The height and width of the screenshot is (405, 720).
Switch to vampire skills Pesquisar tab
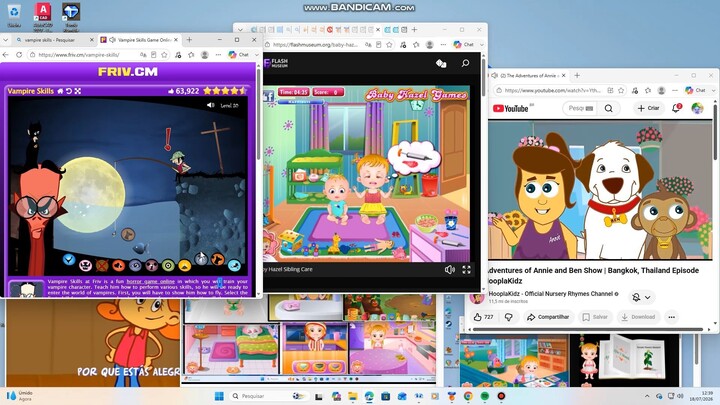pos(52,40)
